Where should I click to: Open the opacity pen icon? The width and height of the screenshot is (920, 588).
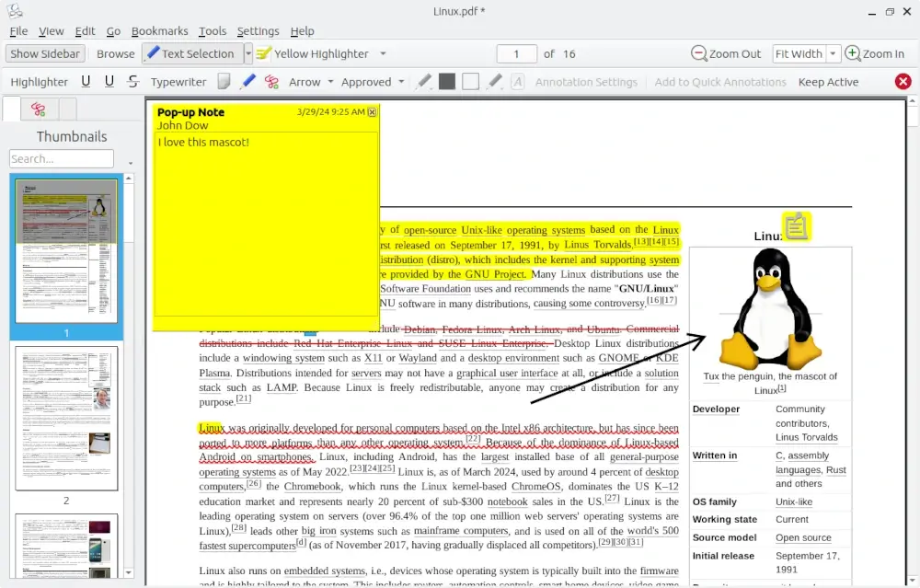pyautogui.click(x=495, y=82)
